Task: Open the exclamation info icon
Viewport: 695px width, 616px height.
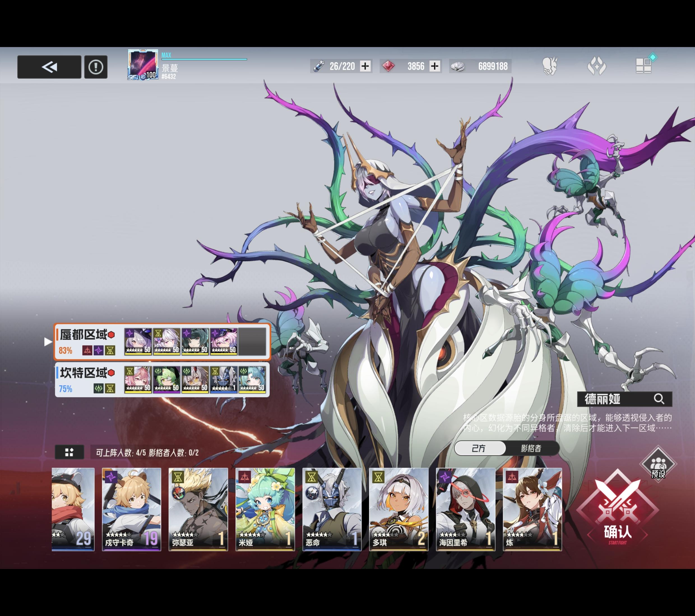Action: [x=96, y=67]
